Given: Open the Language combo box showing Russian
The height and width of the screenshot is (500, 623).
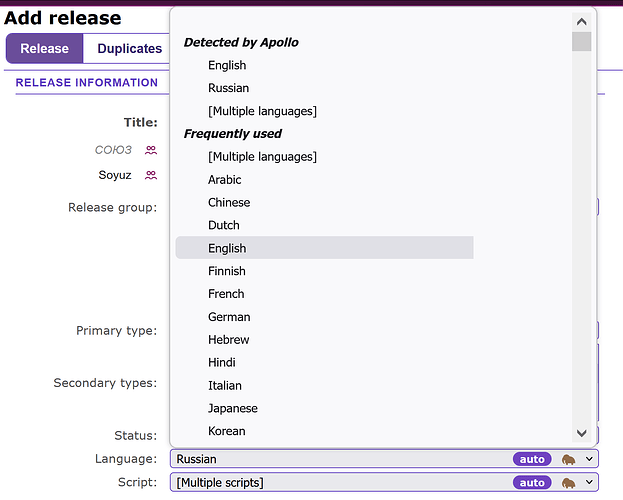Looking at the screenshot, I should point(384,459).
